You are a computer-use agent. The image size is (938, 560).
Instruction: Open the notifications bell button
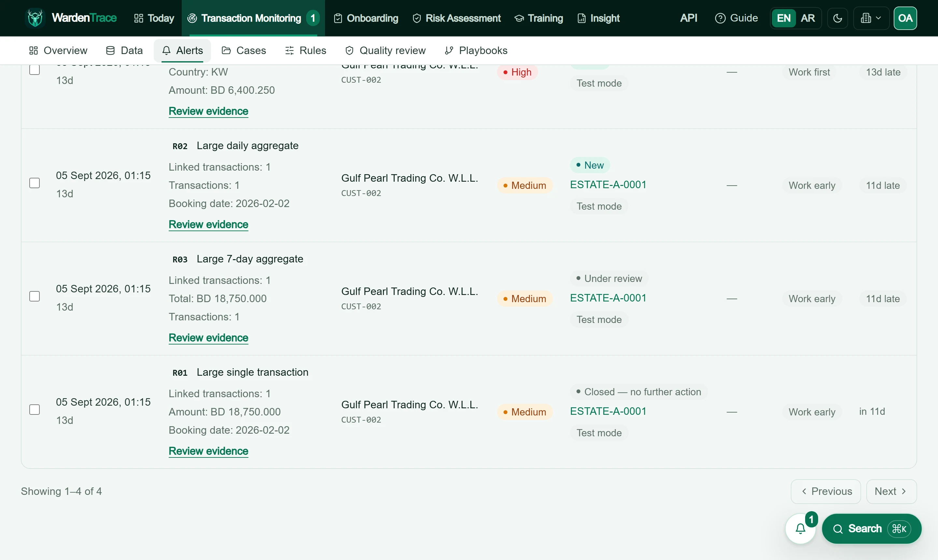click(x=800, y=528)
